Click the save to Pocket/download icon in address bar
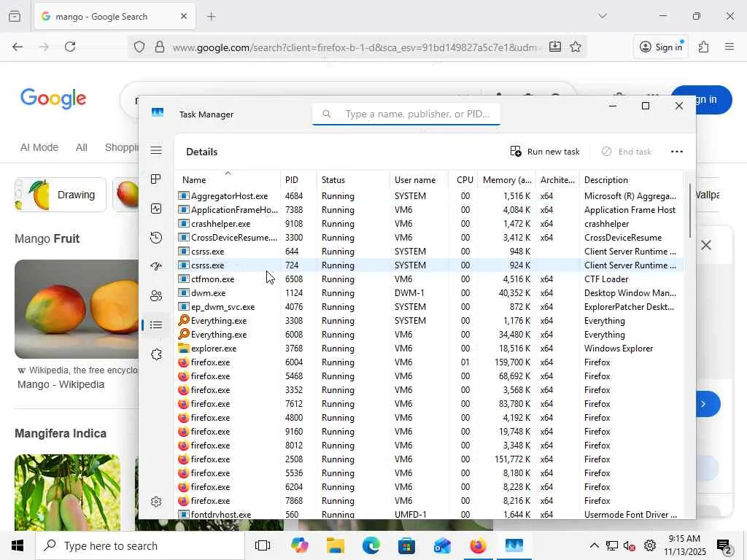Image resolution: width=747 pixels, height=560 pixels. [555, 47]
